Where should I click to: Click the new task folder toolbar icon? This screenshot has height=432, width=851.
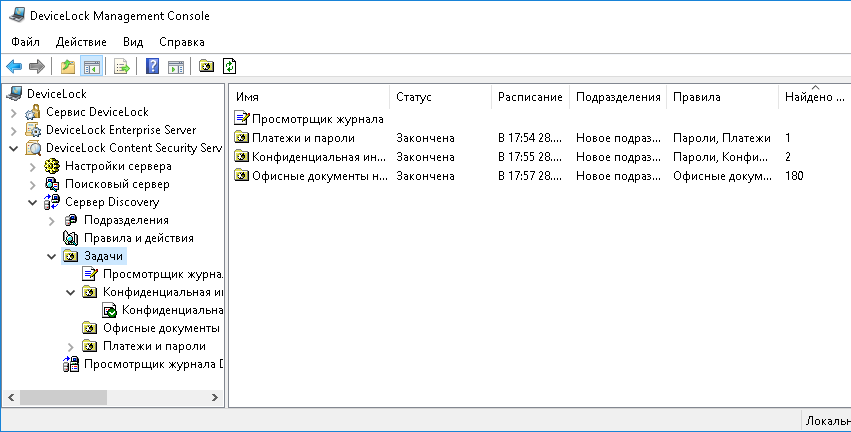click(207, 67)
